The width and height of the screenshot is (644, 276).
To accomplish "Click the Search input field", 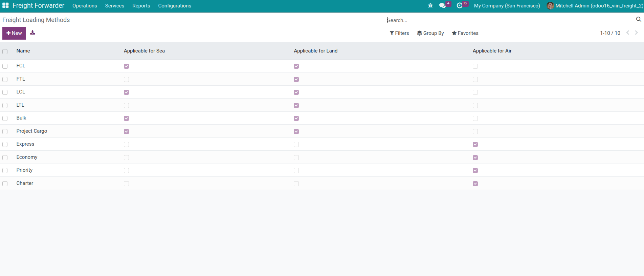I will tap(508, 20).
